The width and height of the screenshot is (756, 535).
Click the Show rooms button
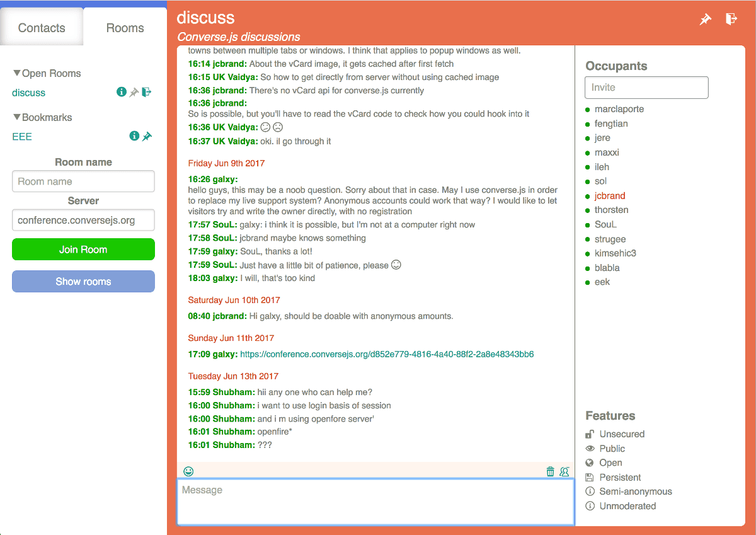point(83,282)
